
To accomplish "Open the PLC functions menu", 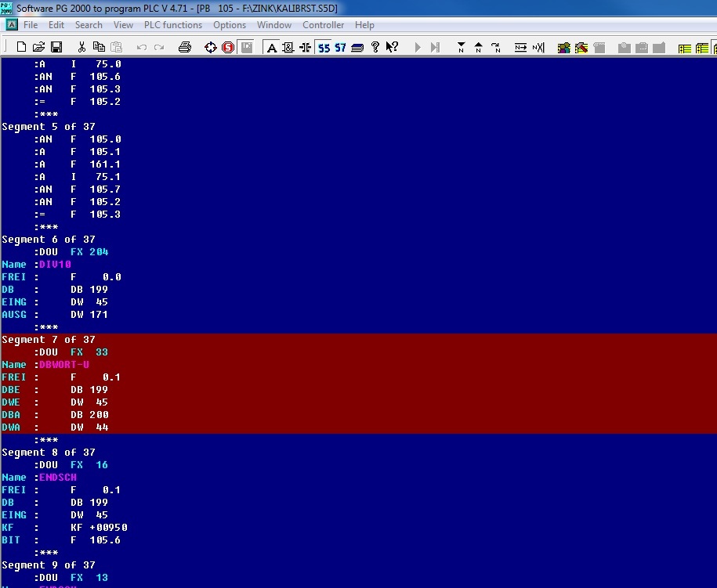I will [x=173, y=25].
